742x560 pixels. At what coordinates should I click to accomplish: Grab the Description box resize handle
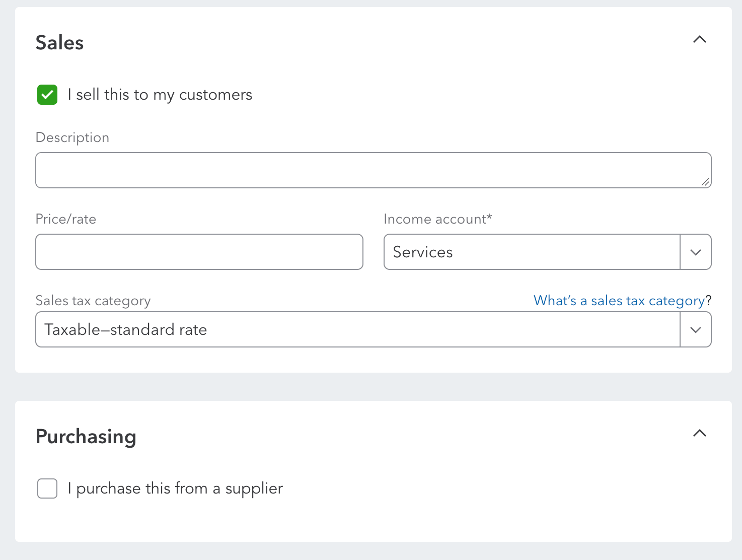tap(705, 182)
